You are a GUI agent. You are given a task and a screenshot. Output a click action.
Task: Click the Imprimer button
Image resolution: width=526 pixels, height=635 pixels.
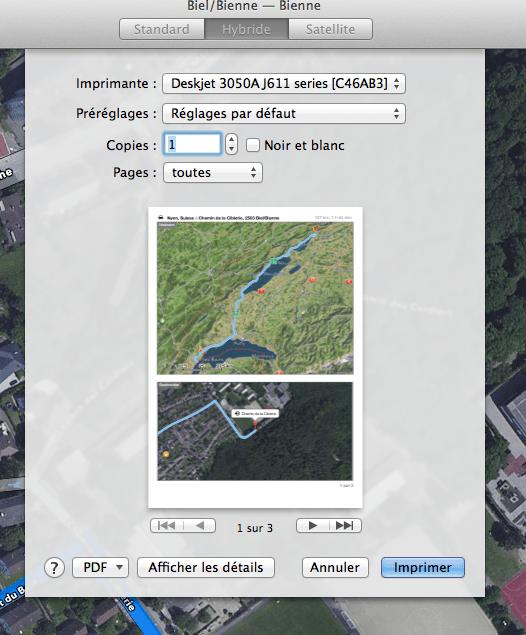[x=423, y=567]
